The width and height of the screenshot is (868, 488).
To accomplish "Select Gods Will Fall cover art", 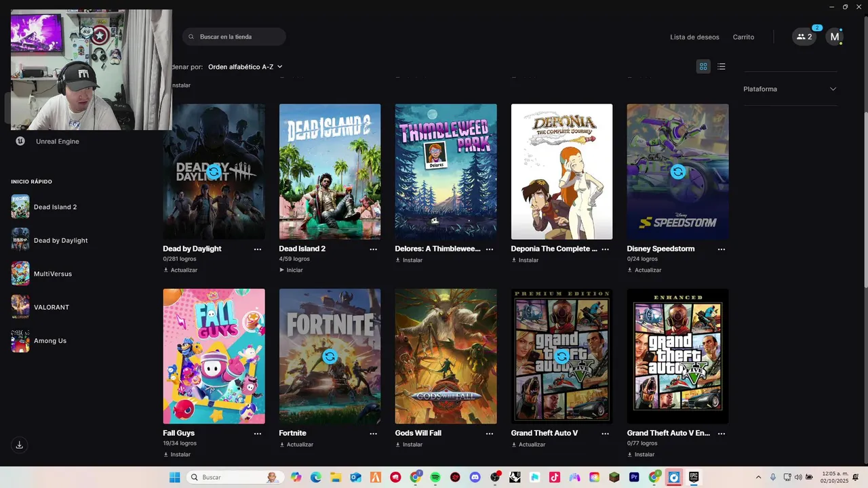I will [446, 356].
